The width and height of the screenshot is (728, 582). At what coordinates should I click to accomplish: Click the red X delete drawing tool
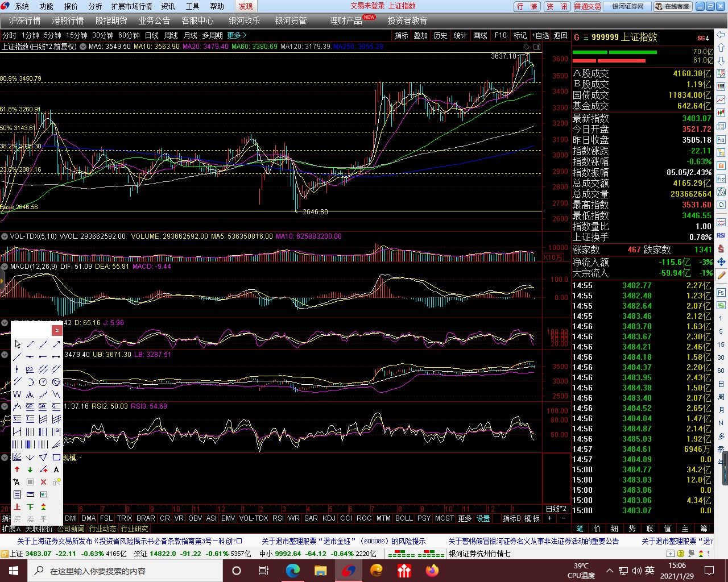pyautogui.click(x=43, y=482)
